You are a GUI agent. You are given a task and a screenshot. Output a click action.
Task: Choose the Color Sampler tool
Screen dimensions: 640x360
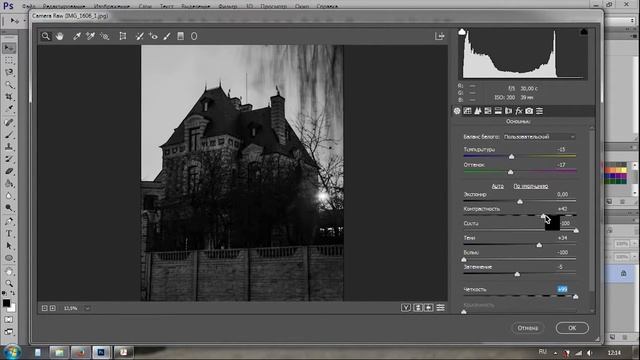pyautogui.click(x=90, y=36)
